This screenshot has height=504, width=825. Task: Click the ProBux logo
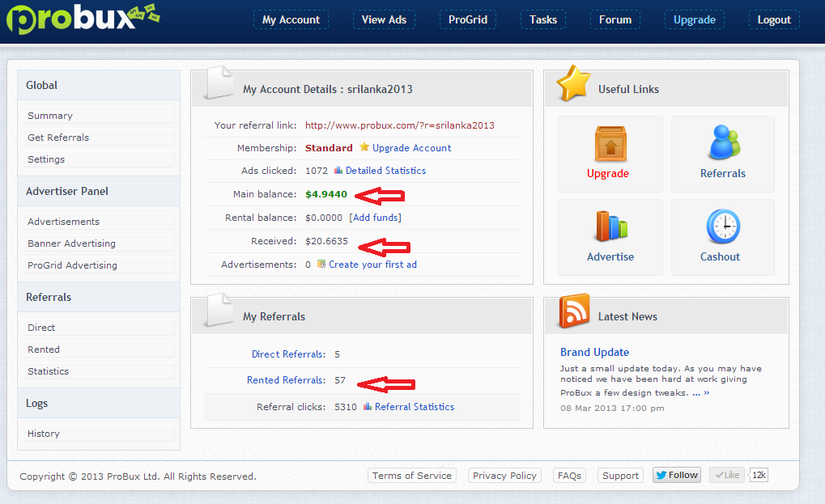click(x=83, y=19)
